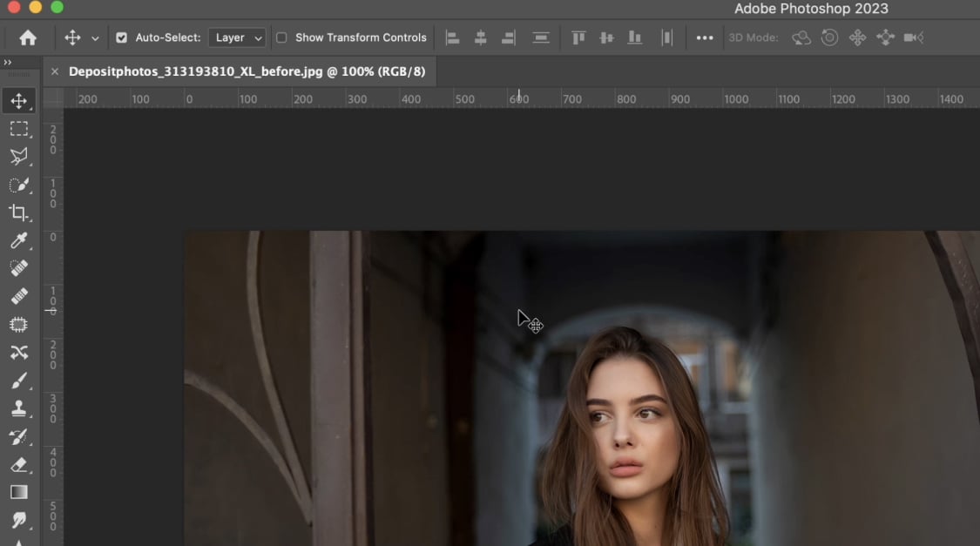Click the 3D Slide mode icon
Image resolution: width=980 pixels, height=546 pixels.
tap(886, 37)
